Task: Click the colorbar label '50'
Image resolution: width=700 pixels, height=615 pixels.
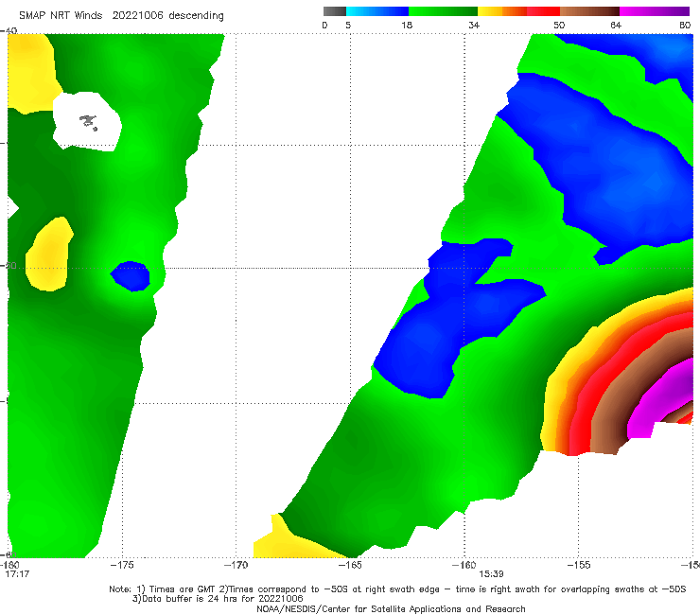Action: pos(559,25)
